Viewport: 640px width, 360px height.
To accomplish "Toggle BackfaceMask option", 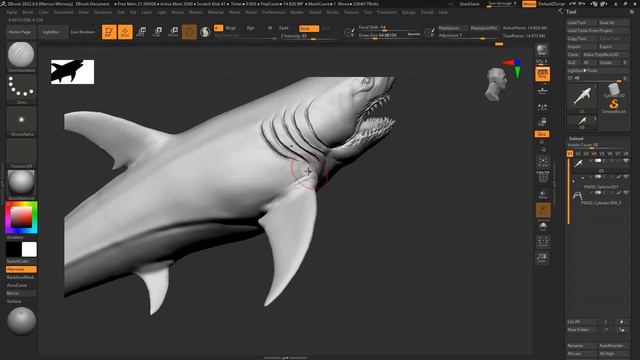I will [x=21, y=277].
